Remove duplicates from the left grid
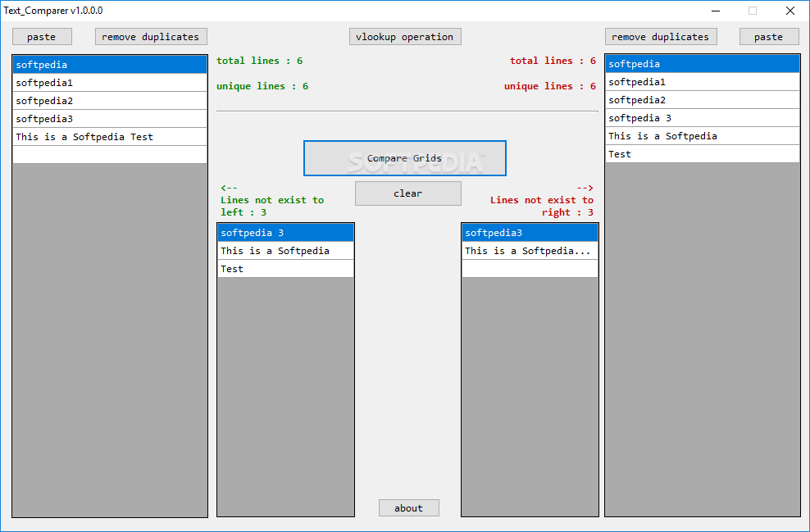 (151, 37)
